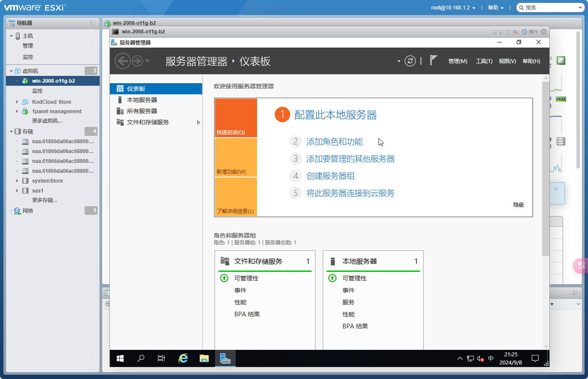Minimize the navigator panel with its header button

[x=93, y=23]
